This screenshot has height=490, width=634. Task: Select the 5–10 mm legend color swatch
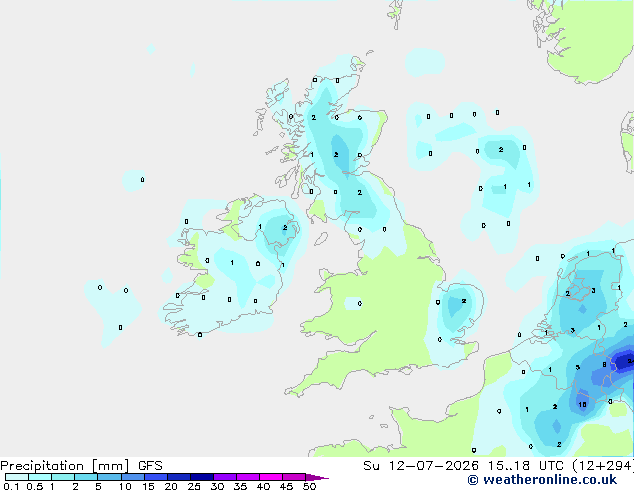pos(109,477)
